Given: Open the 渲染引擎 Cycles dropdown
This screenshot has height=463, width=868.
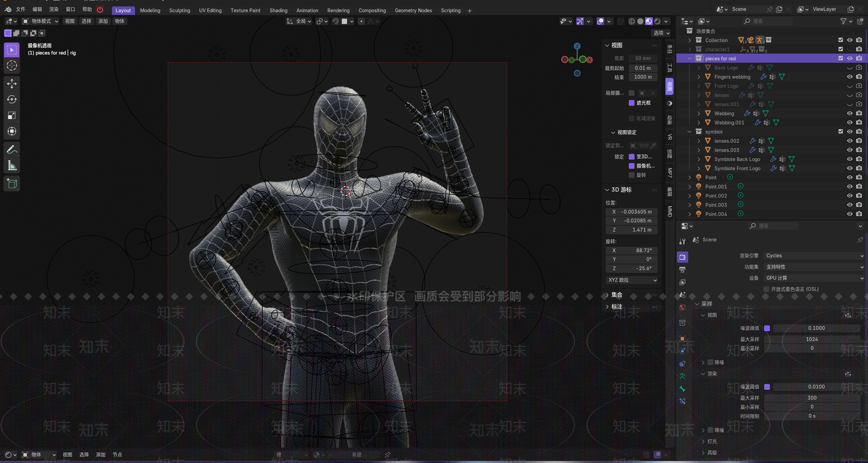Looking at the screenshot, I should coord(814,255).
